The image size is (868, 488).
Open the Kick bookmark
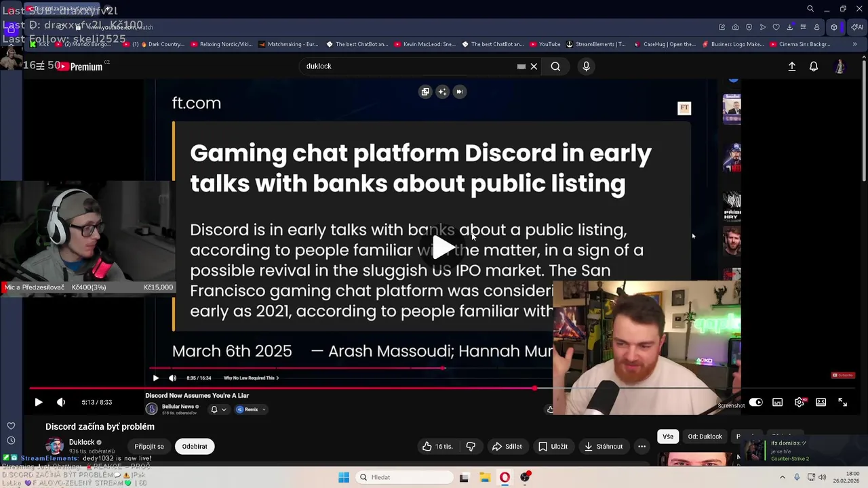click(x=39, y=44)
